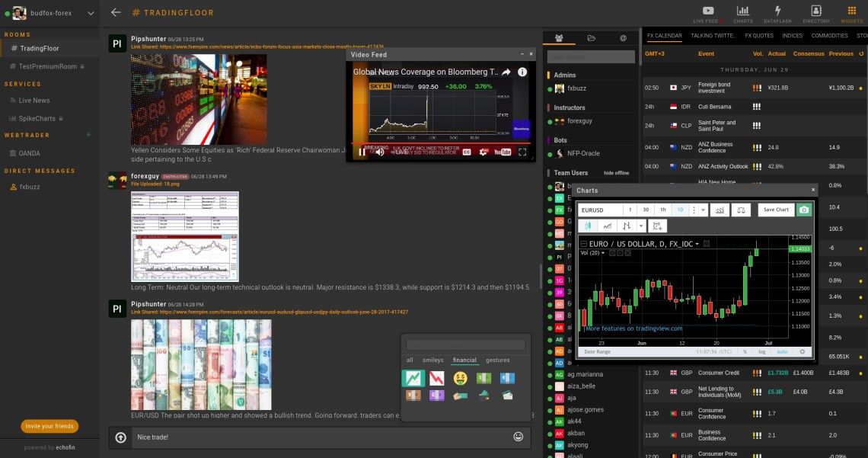
Task: Open video settings gear in player
Action: pyautogui.click(x=483, y=152)
